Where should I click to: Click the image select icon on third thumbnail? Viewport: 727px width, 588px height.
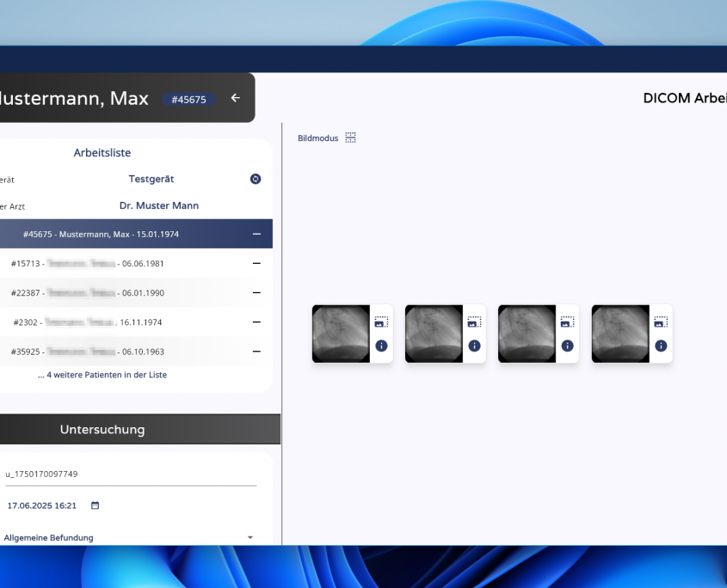click(567, 322)
